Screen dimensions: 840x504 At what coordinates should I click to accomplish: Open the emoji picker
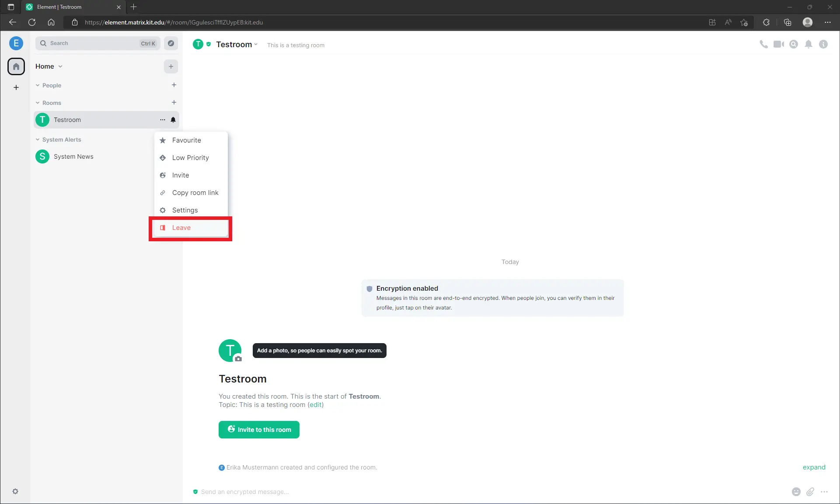pyautogui.click(x=796, y=492)
